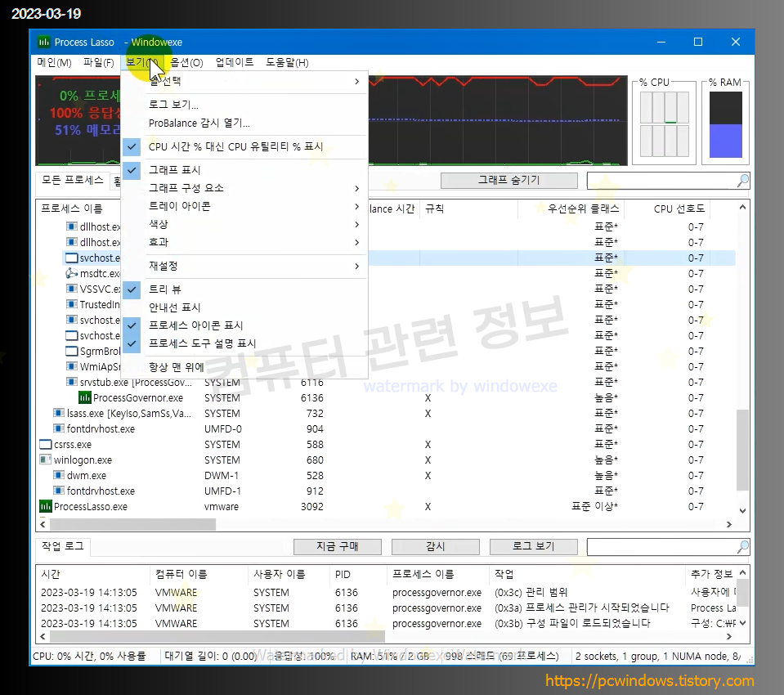Click the action log search field
Viewport: 784px width, 695px height.
pos(661,547)
